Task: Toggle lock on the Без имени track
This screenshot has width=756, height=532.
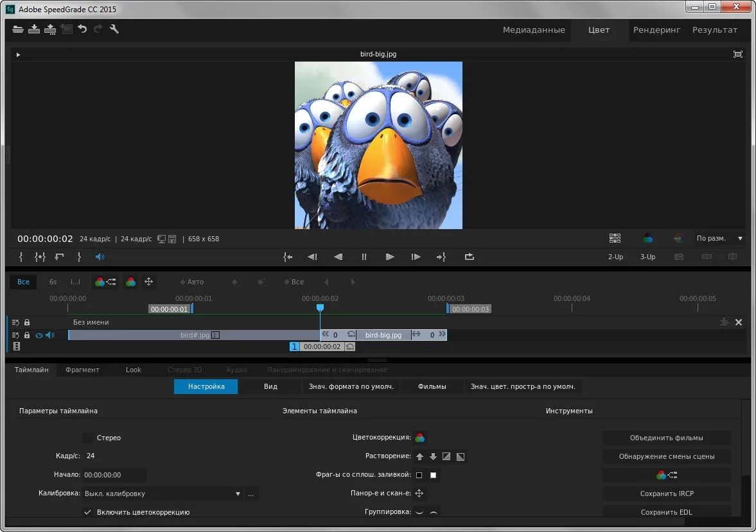Action: [x=27, y=322]
